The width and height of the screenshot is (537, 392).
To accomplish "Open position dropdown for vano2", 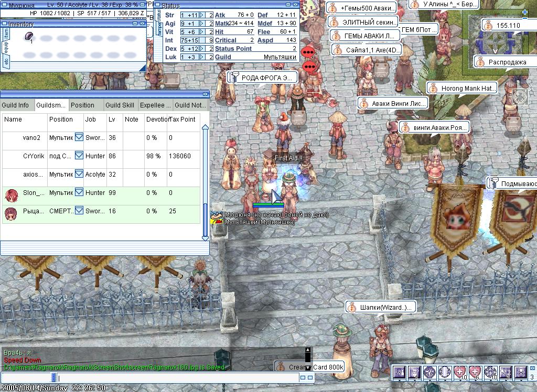I will tap(79, 137).
